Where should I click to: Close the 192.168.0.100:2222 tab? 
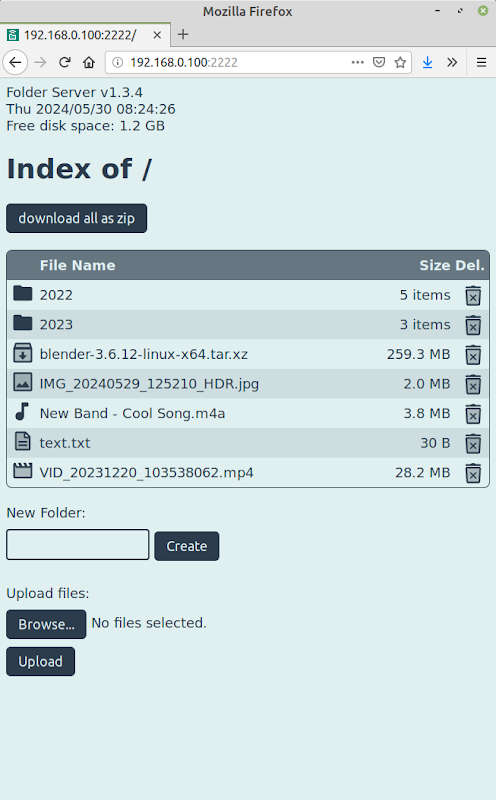click(x=157, y=35)
